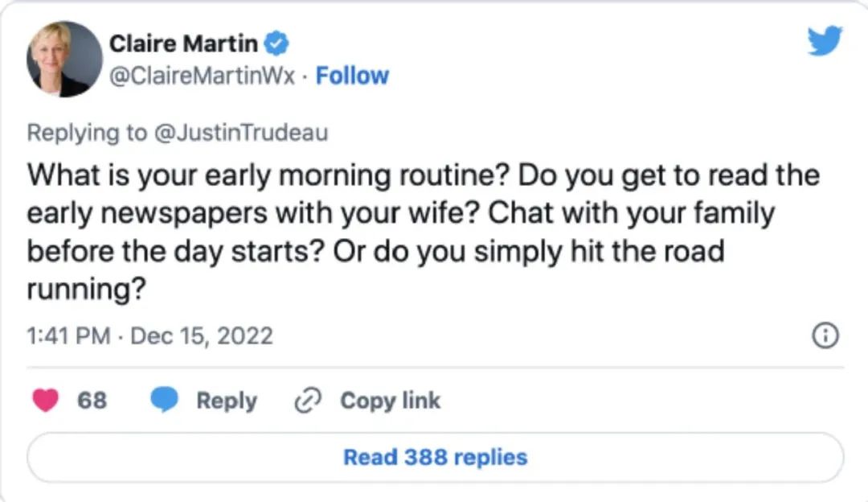The image size is (868, 502).
Task: Click the Copy link text label
Action: (x=391, y=401)
